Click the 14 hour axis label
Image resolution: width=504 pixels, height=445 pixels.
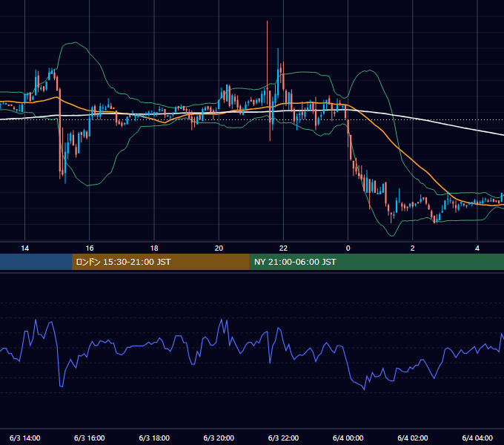tap(24, 248)
